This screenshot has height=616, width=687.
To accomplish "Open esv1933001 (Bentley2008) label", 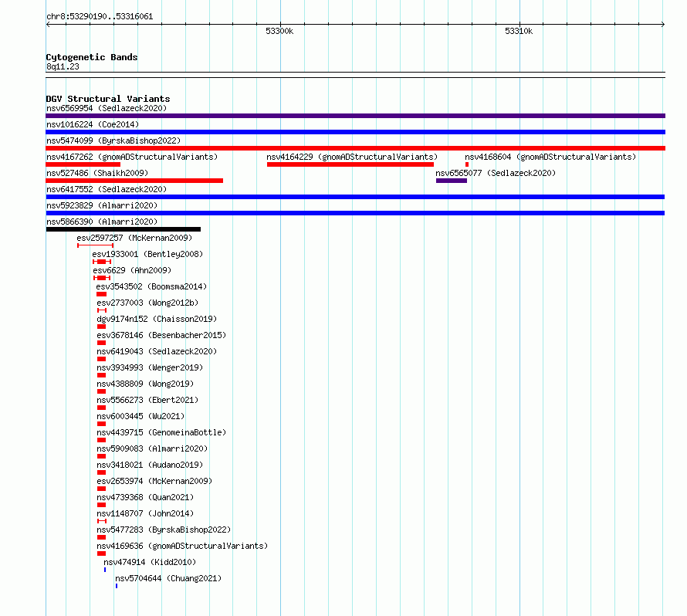I will pyautogui.click(x=147, y=254).
